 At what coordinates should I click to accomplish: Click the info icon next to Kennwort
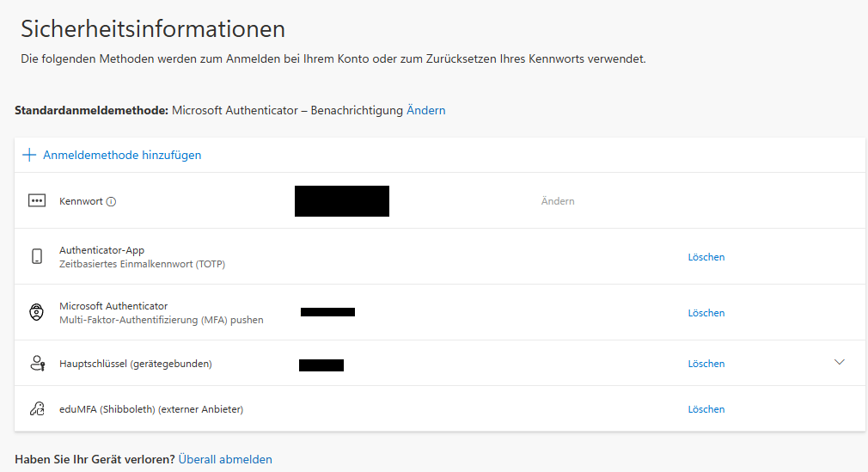[x=111, y=201]
